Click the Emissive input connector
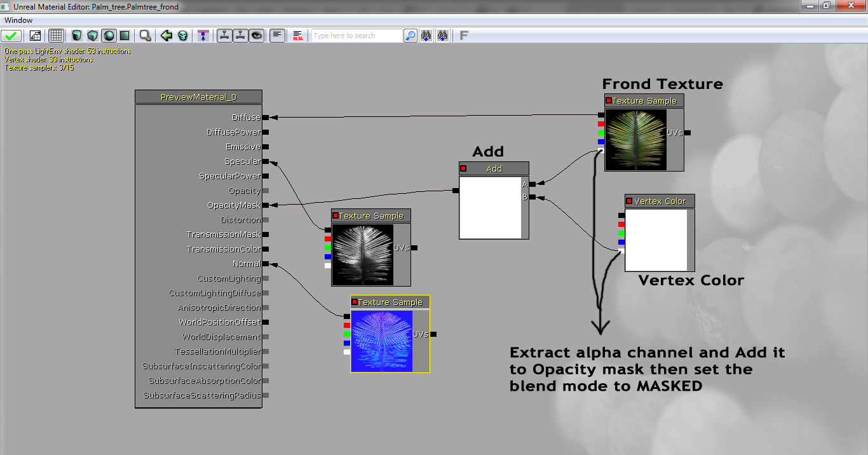This screenshot has width=868, height=455. tap(266, 147)
